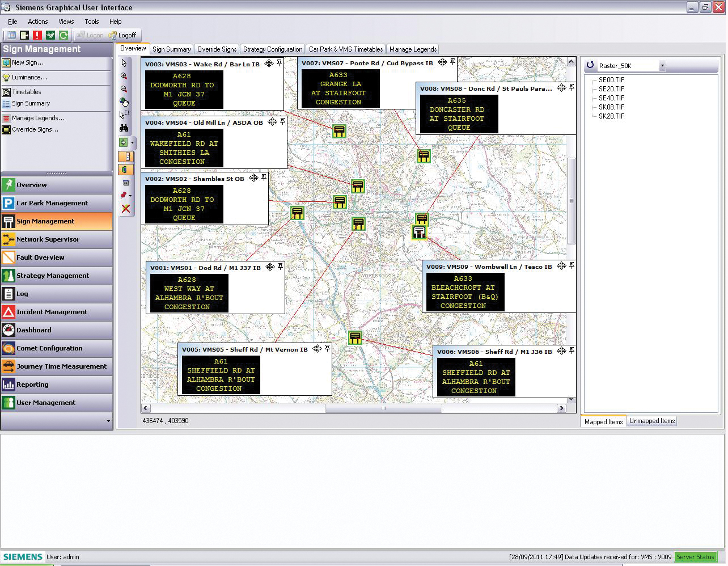Open the Actions menu

(38, 22)
